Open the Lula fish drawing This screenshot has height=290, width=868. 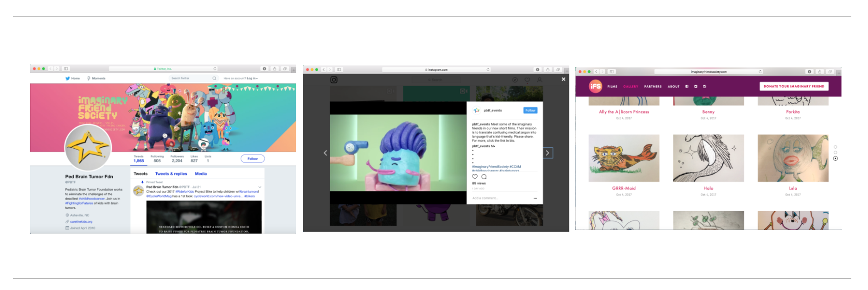(793, 158)
